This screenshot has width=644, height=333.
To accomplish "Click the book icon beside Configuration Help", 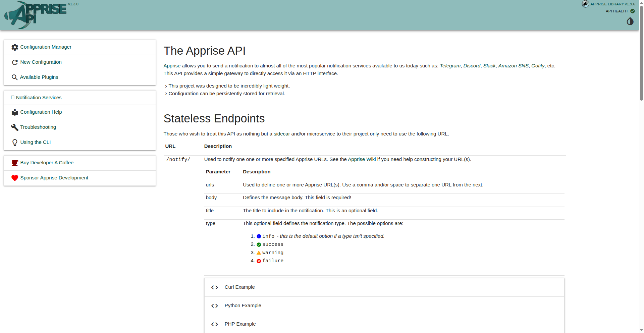I will (x=15, y=112).
